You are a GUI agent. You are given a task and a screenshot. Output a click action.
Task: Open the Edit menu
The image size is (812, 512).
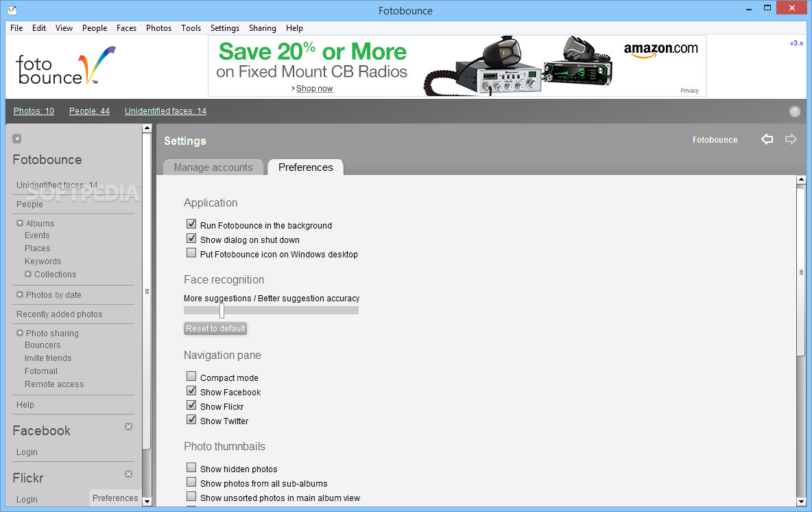pos(39,28)
